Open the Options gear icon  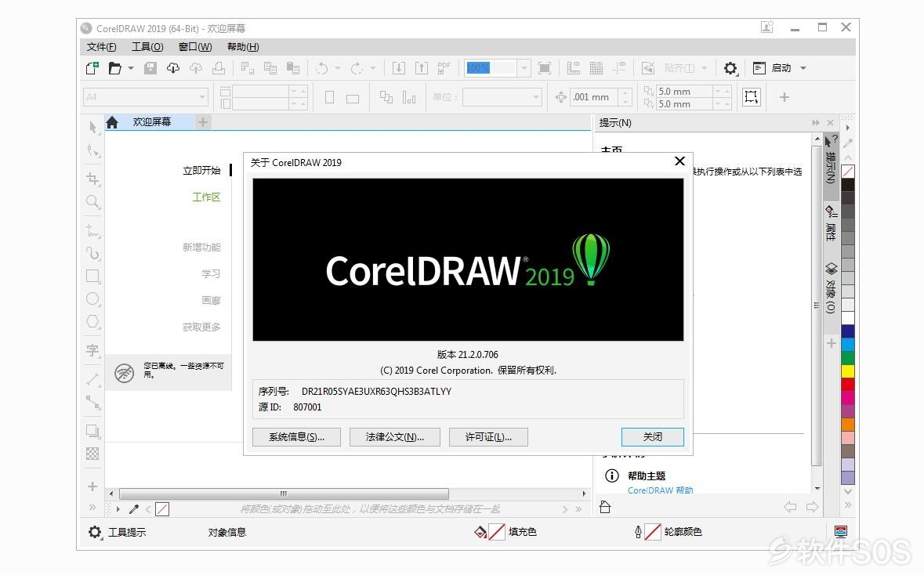click(x=730, y=68)
